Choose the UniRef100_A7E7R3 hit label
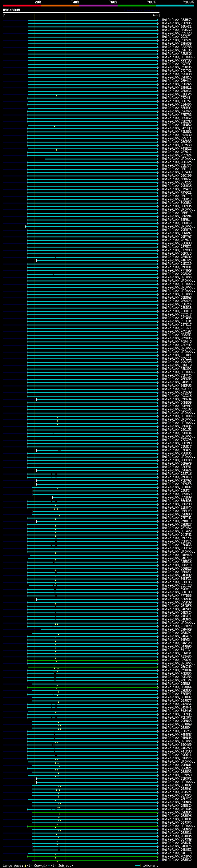This screenshot has width=197, height=868. pyautogui.click(x=176, y=115)
